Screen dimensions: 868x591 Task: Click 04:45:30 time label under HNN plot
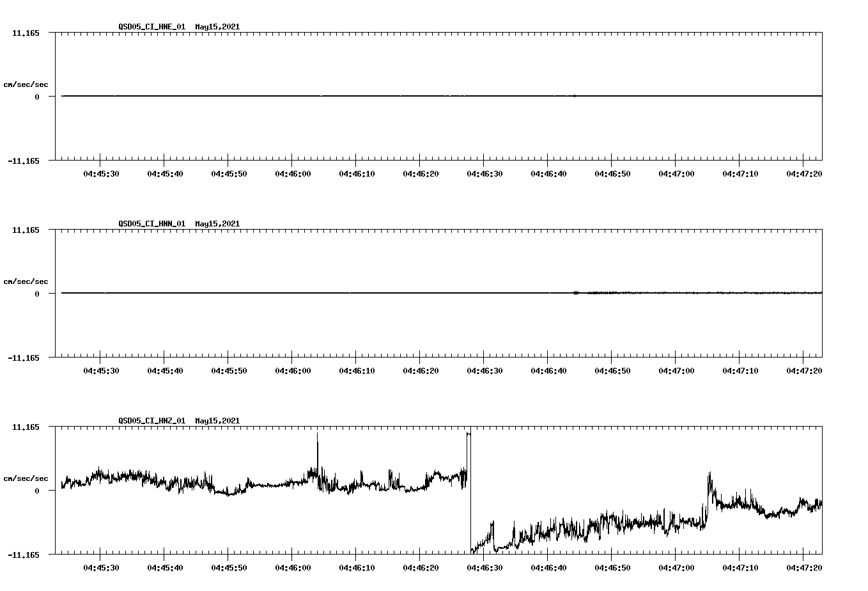(x=101, y=370)
